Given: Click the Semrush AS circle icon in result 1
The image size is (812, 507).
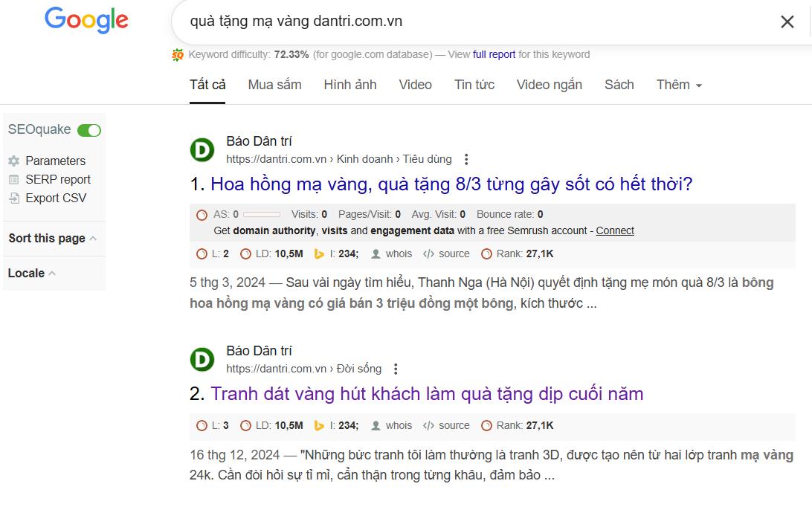Looking at the screenshot, I should point(202,215).
